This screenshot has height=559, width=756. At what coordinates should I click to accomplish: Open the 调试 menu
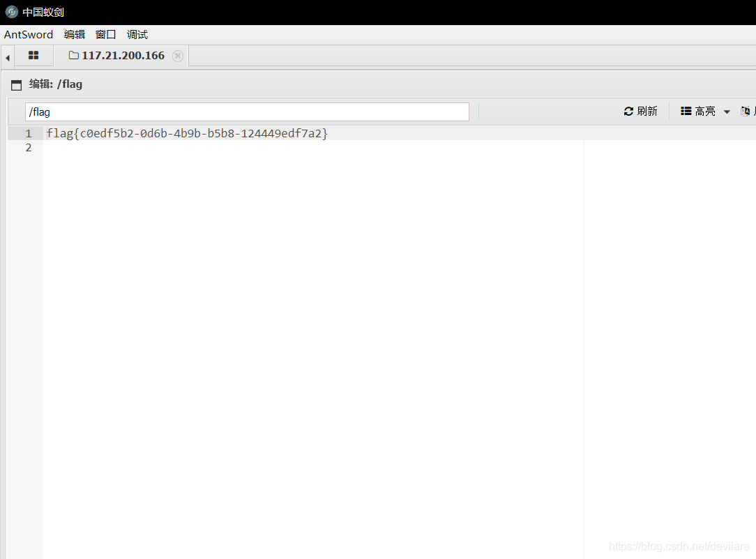pos(137,35)
